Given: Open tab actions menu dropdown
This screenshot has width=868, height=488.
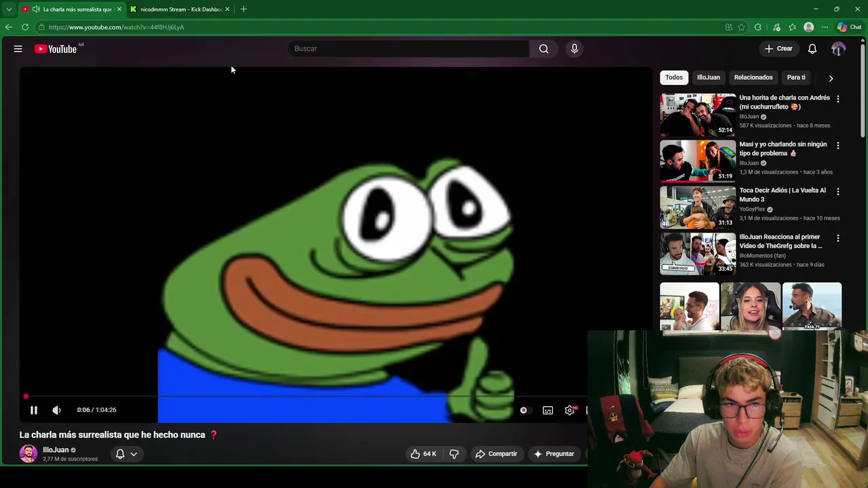Looking at the screenshot, I should point(9,9).
